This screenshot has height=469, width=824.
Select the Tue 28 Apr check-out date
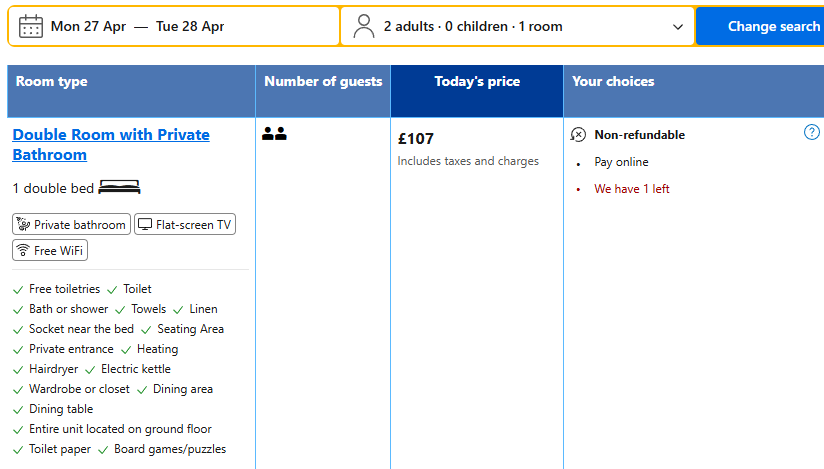point(190,26)
